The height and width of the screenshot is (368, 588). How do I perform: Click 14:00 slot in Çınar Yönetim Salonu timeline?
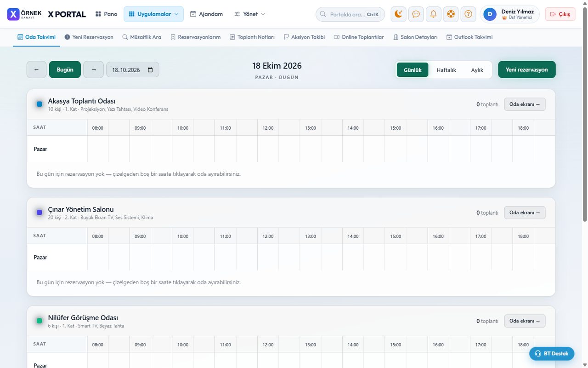click(x=353, y=257)
